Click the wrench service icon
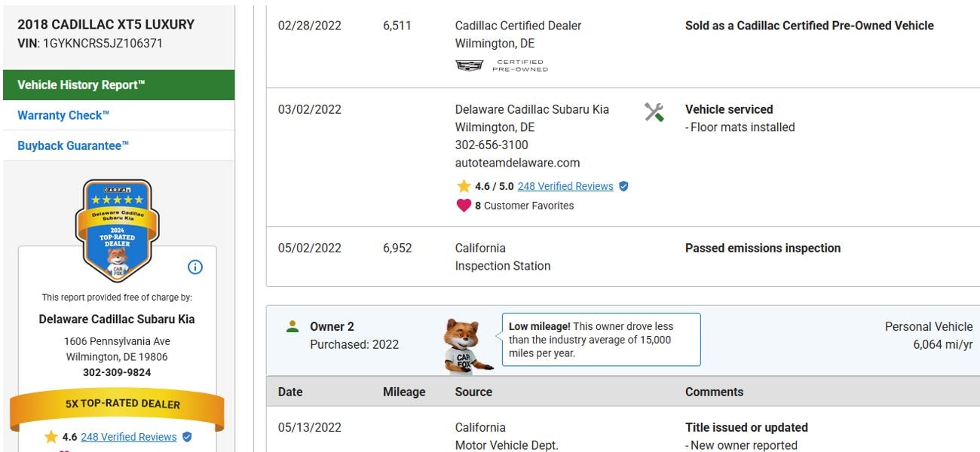The width and height of the screenshot is (980, 452). pyautogui.click(x=654, y=113)
